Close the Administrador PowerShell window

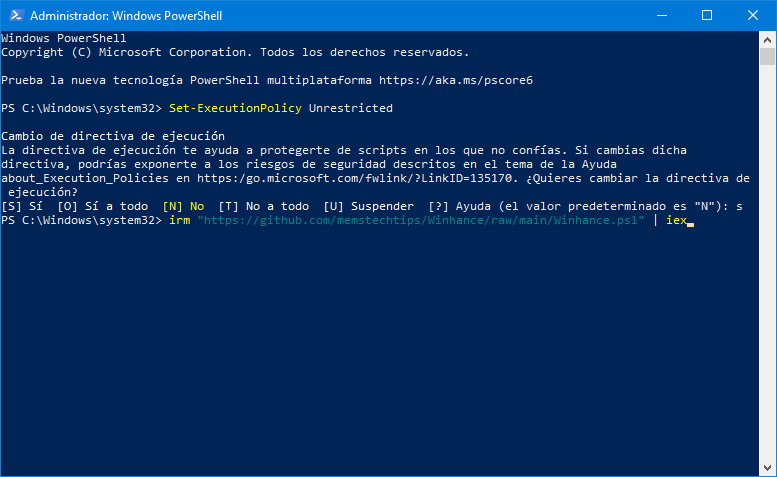pos(753,15)
